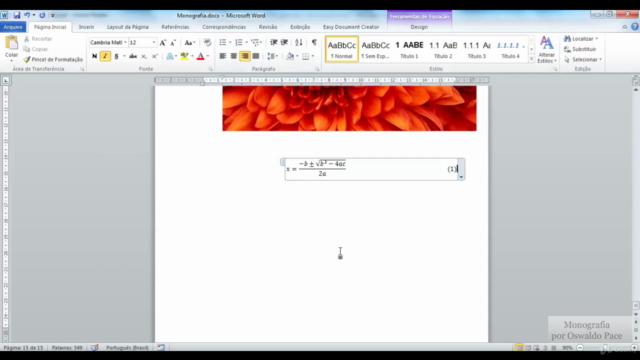Image resolution: width=640 pixels, height=360 pixels.
Task: Toggle underline (S) formatting
Action: pyautogui.click(x=116, y=56)
